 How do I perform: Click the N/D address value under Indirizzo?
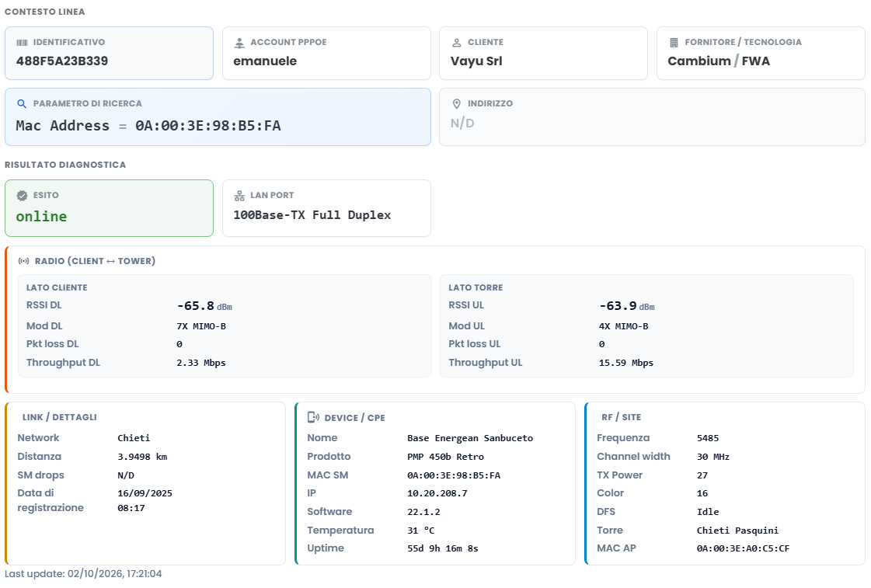point(462,124)
